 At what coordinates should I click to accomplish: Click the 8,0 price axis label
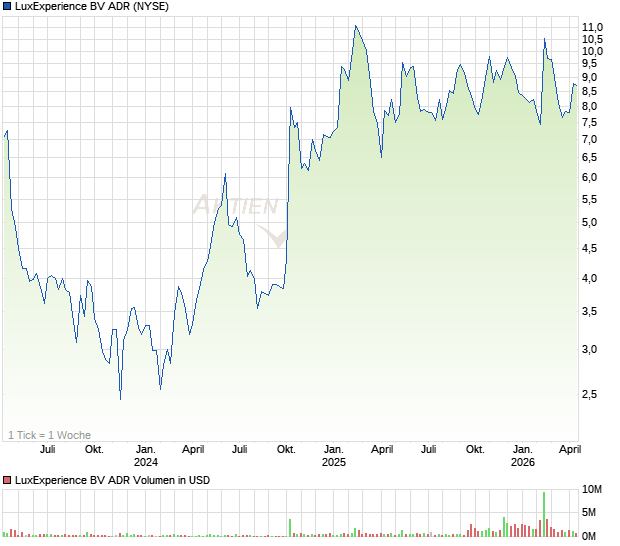tap(590, 106)
